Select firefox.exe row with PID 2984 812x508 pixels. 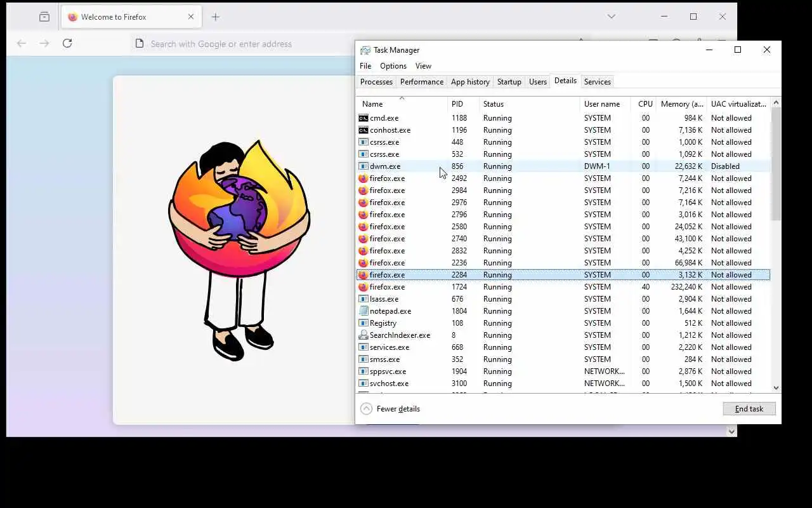563,190
